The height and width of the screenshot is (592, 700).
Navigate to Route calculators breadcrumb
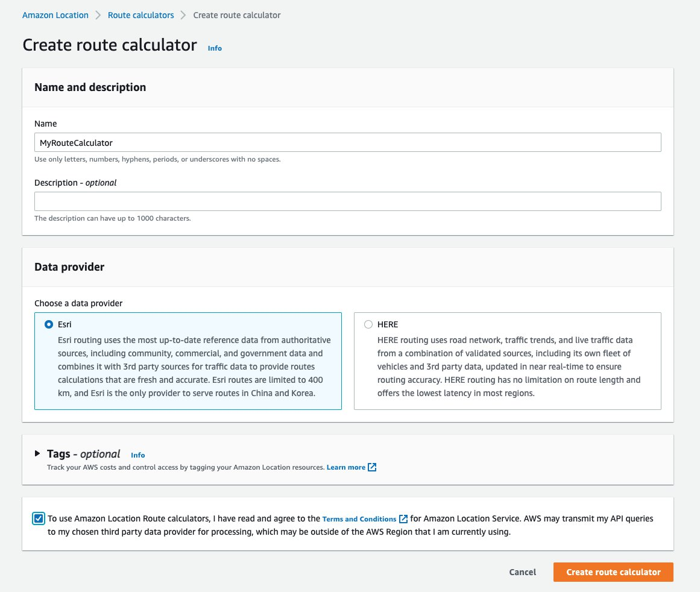coord(140,15)
